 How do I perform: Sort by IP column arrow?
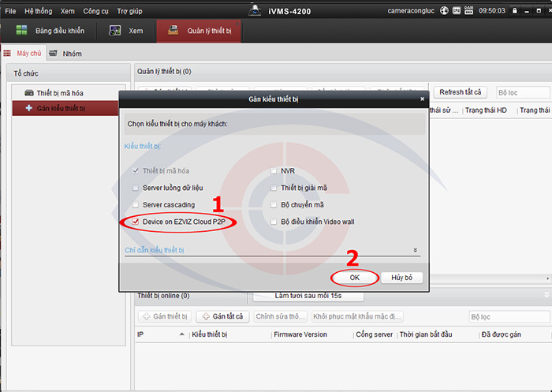pos(181,334)
